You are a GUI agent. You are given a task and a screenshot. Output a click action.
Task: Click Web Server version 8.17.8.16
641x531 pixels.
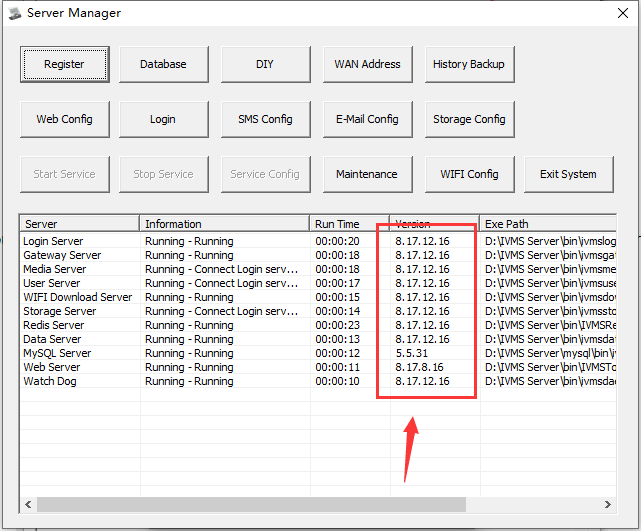pyautogui.click(x=419, y=367)
